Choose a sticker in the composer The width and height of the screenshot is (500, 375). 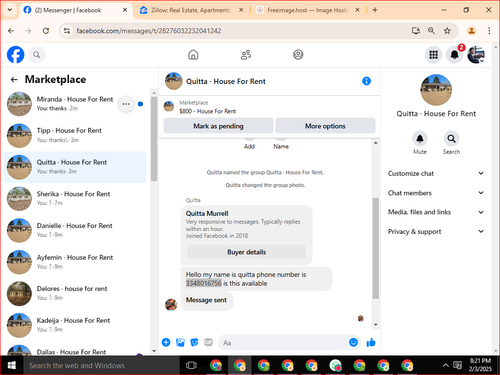pos(194,342)
